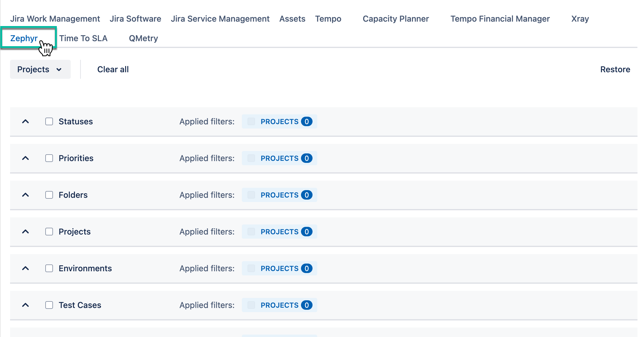This screenshot has width=644, height=337.
Task: Click PROJECTS filter badge in Projects row
Action: tap(279, 232)
